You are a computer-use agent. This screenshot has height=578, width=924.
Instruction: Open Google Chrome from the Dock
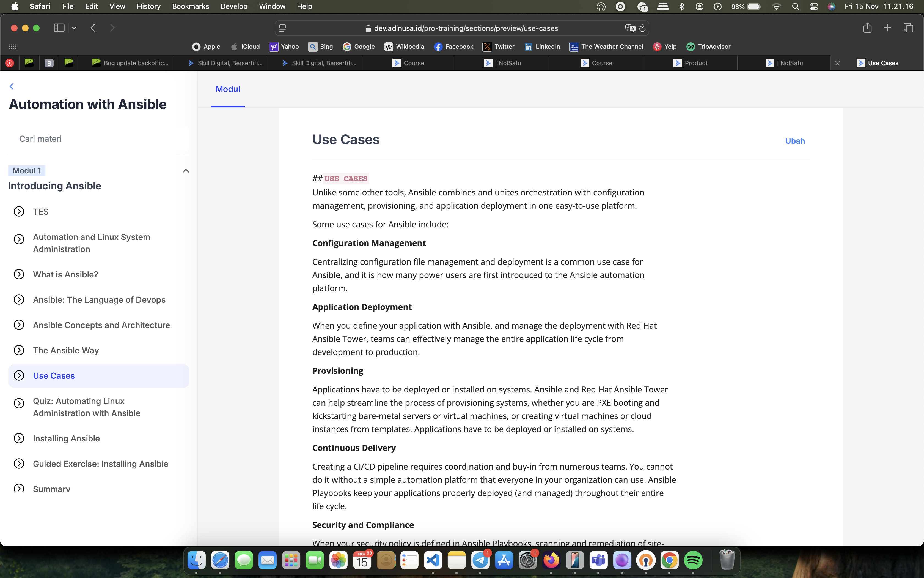669,560
